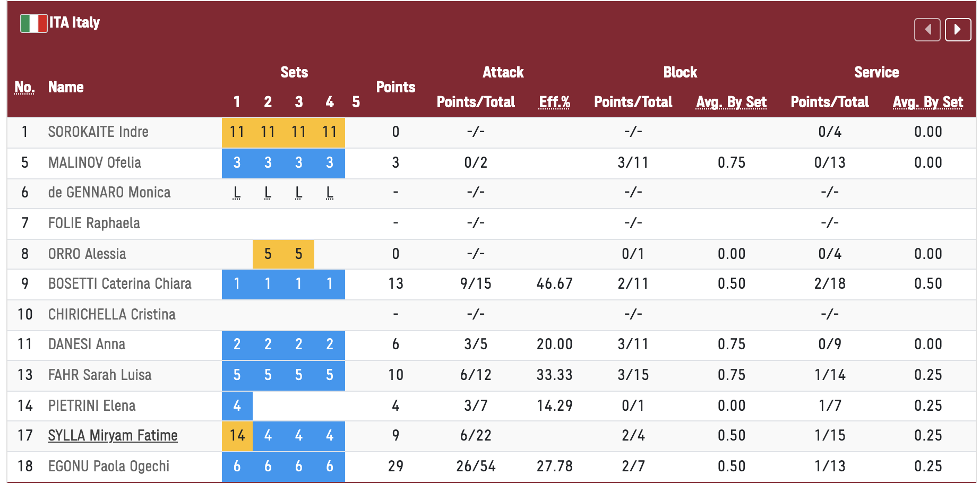This screenshot has height=483, width=980.
Task: Click BOSETTI Caterina Chiara's name
Action: pos(119,284)
